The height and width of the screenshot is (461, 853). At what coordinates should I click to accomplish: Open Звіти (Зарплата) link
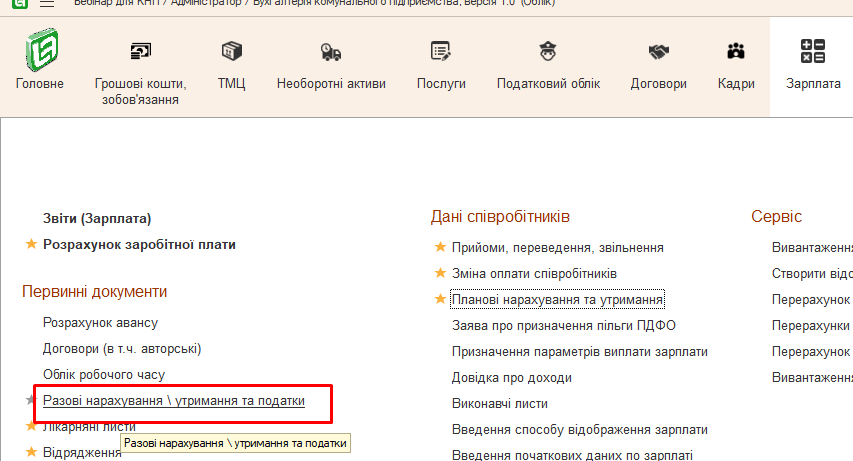[x=97, y=218]
